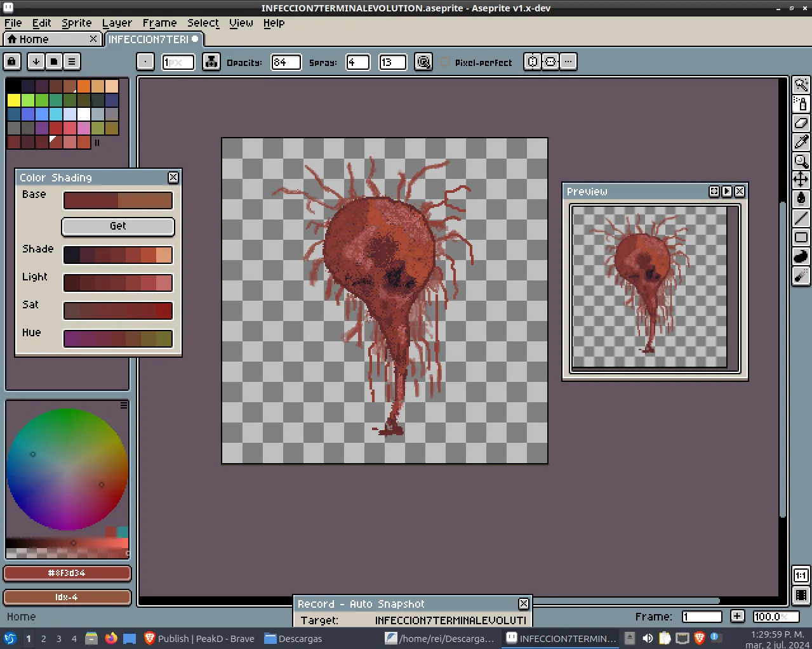
Task: Open the View menu
Action: 241,23
